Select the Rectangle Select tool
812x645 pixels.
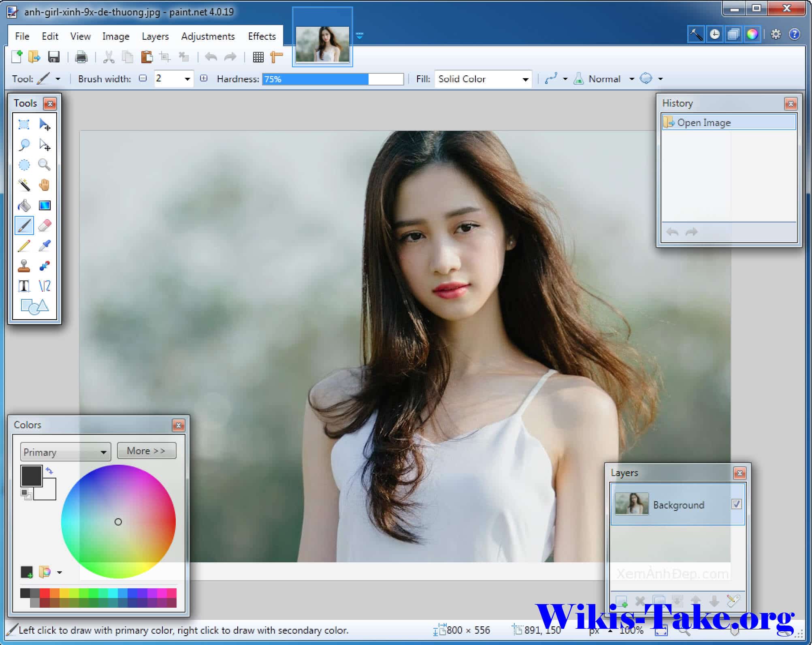[x=24, y=124]
